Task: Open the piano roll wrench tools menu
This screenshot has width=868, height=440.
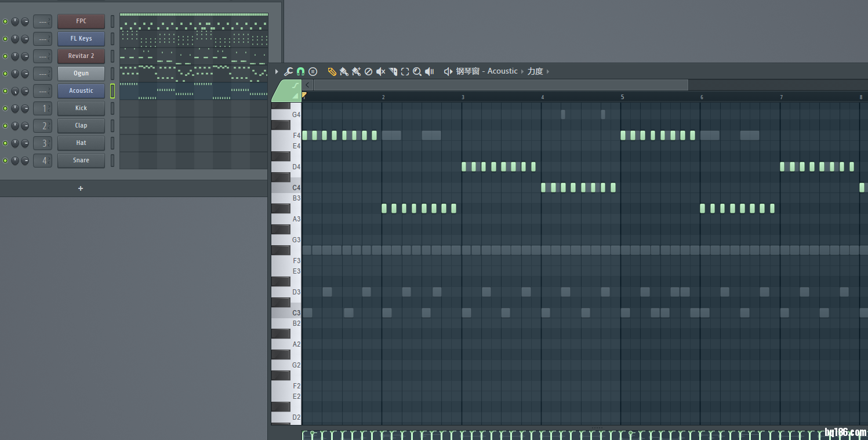Action: coord(288,71)
